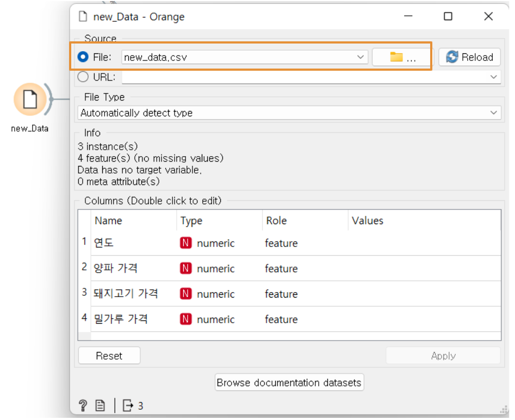Select the URL source radio button
This screenshot has height=420, width=515.
point(83,77)
